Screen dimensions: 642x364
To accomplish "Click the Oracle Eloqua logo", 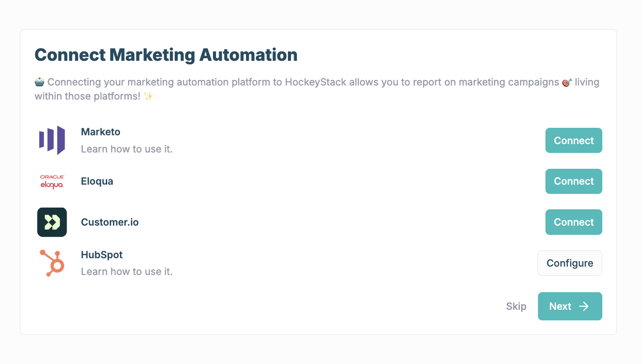I will 52,182.
